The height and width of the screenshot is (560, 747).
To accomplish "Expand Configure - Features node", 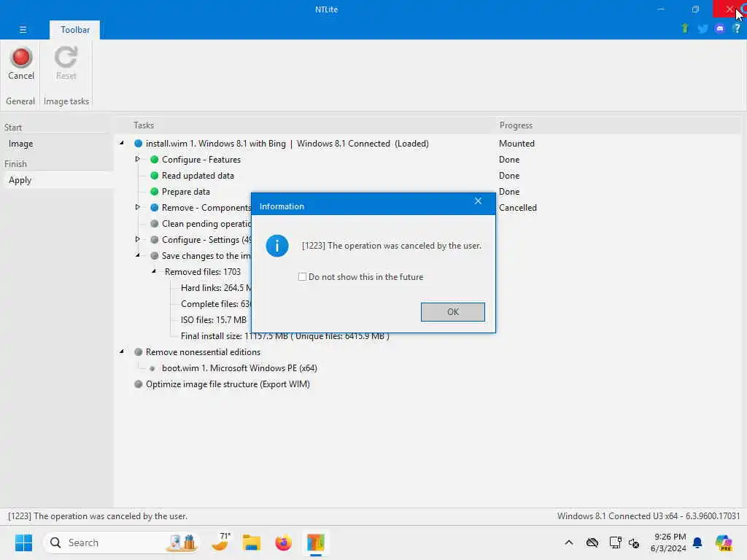I will (138, 159).
